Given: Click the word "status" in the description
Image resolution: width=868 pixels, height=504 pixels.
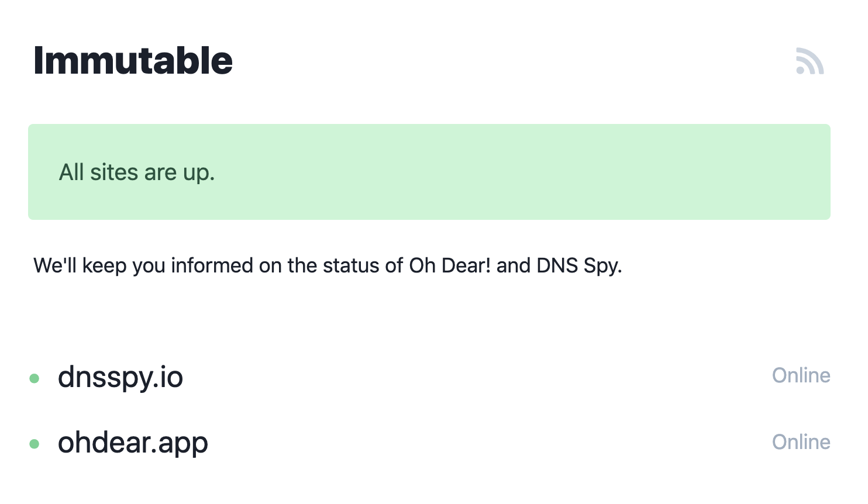Looking at the screenshot, I should [x=350, y=266].
